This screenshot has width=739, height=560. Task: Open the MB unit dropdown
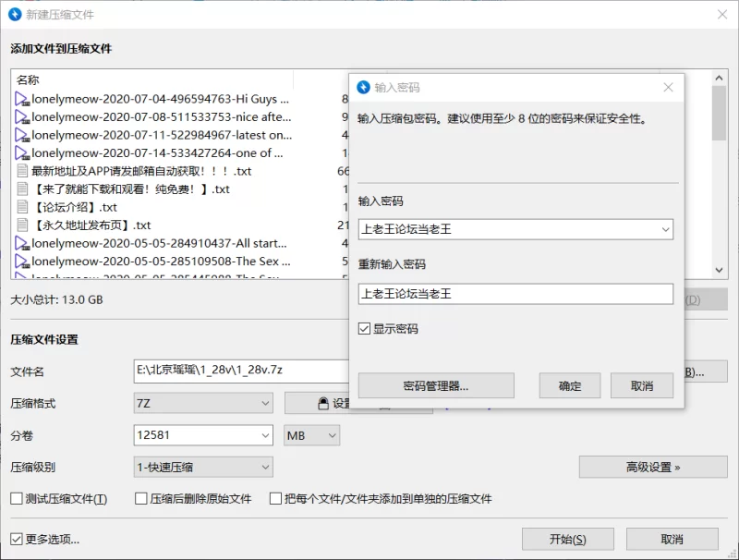click(311, 435)
